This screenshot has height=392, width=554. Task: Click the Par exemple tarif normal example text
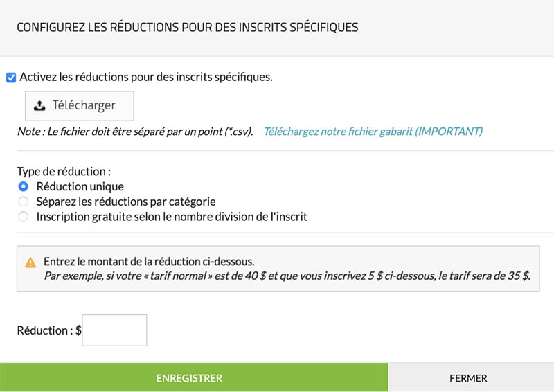click(x=287, y=276)
